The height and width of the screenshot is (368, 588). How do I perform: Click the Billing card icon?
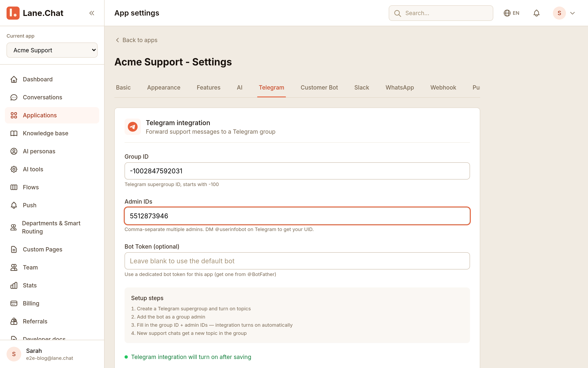click(14, 304)
